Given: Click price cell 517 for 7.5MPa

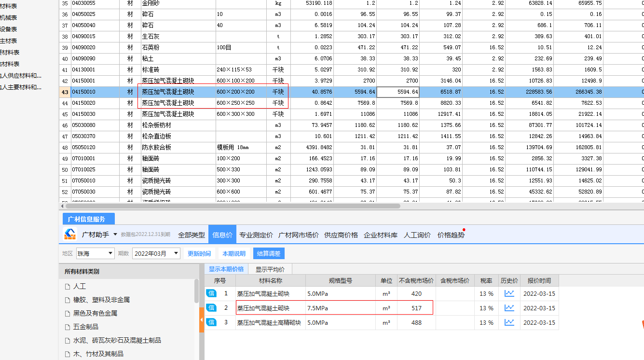Looking at the screenshot, I should click(416, 308).
